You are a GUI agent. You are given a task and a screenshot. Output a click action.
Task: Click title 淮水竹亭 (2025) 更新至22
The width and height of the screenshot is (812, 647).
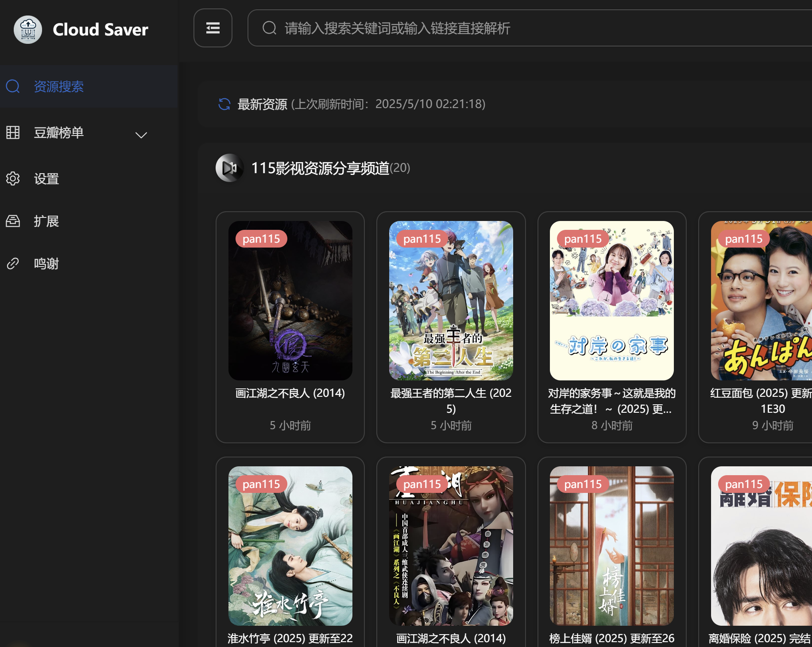point(290,638)
